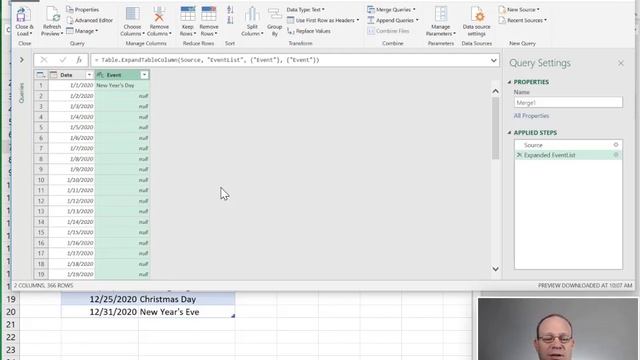Open the Data Type: Text dropdown
Viewport: 640px width, 360px height.
click(x=306, y=9)
